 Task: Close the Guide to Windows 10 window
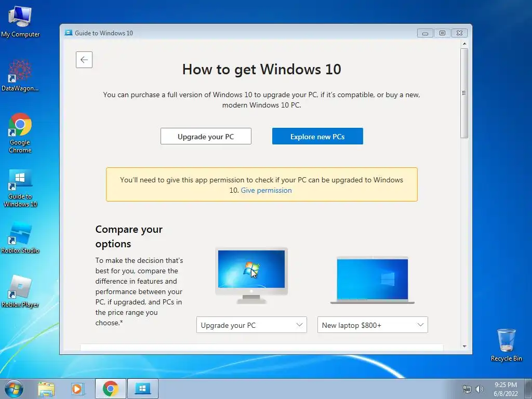459,33
